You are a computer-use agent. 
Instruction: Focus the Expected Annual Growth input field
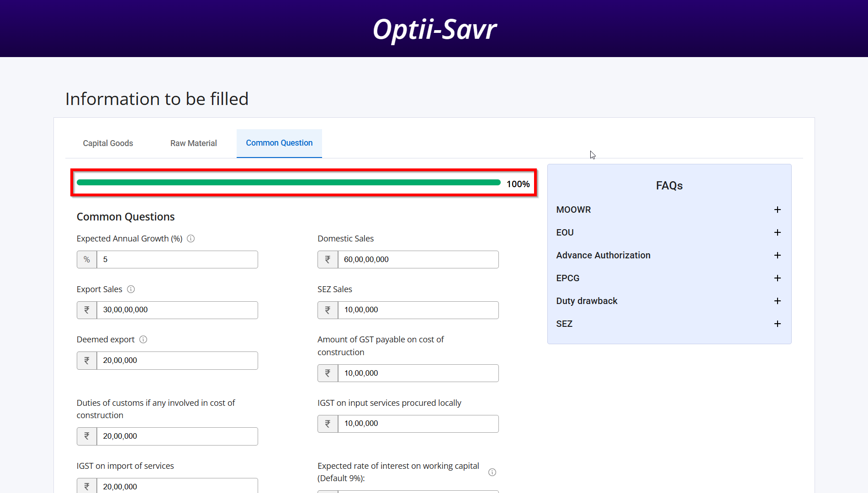[x=177, y=260]
